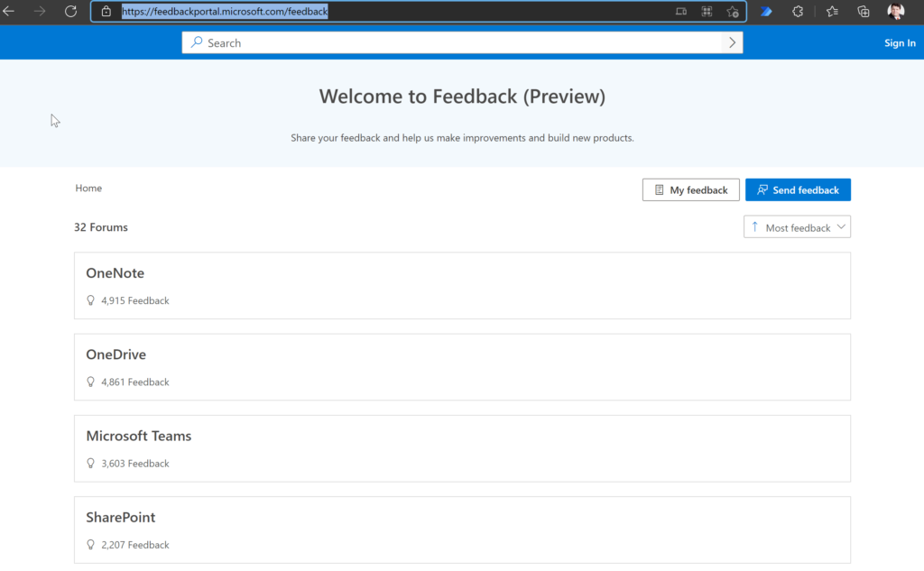Add this page to favorites star icon
The image size is (924, 571).
[x=733, y=11]
